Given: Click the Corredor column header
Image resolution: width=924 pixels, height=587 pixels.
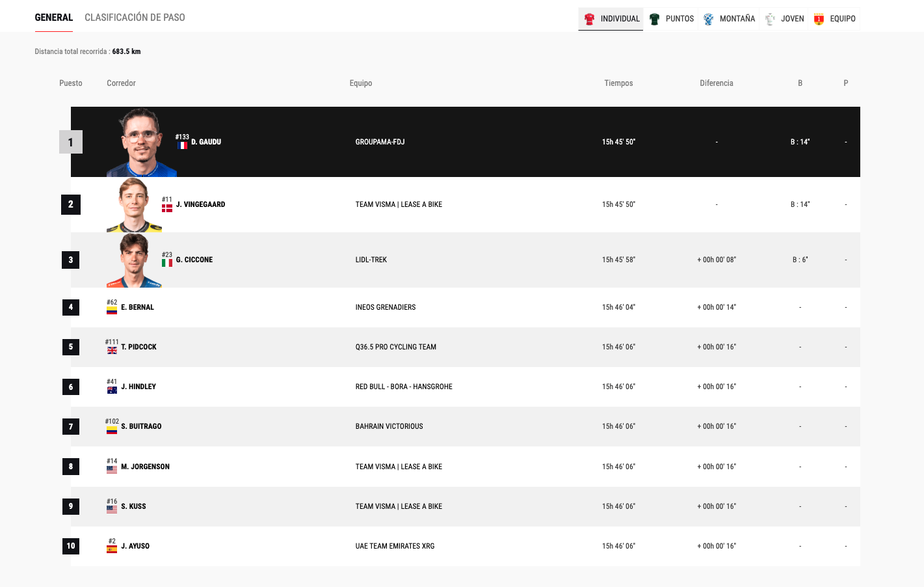Looking at the screenshot, I should [121, 83].
